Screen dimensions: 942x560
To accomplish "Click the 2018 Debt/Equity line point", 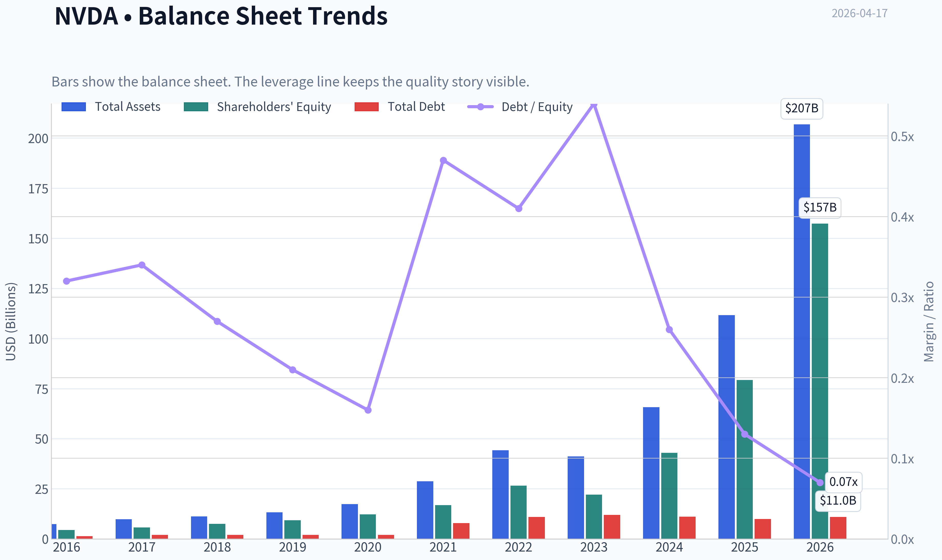I will point(217,322).
